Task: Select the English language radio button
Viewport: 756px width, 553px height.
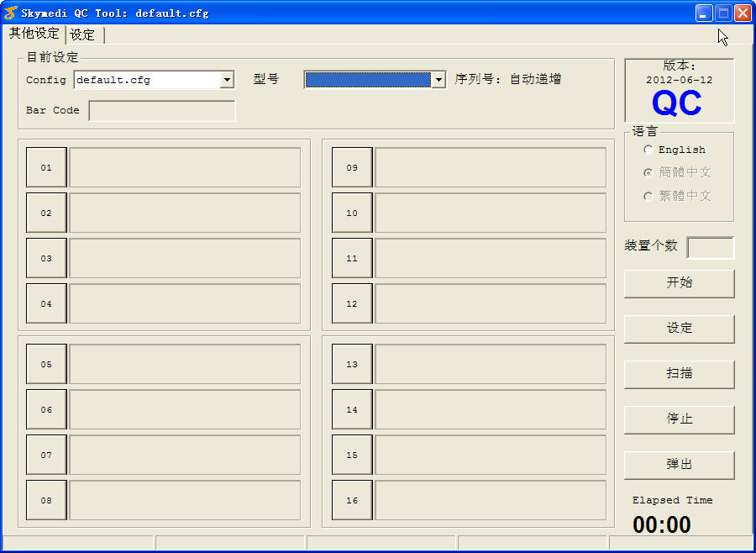Action: tap(648, 150)
